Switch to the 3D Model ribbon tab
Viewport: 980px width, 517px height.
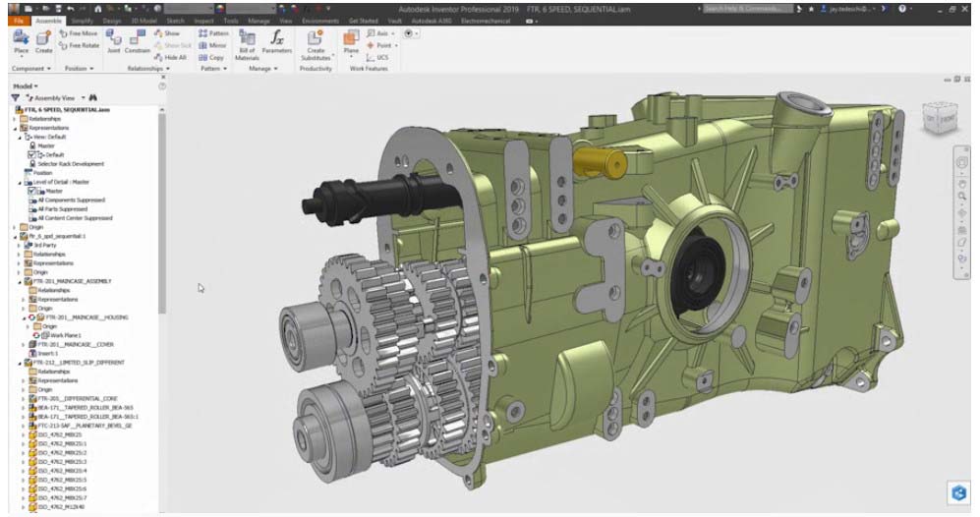point(144,20)
